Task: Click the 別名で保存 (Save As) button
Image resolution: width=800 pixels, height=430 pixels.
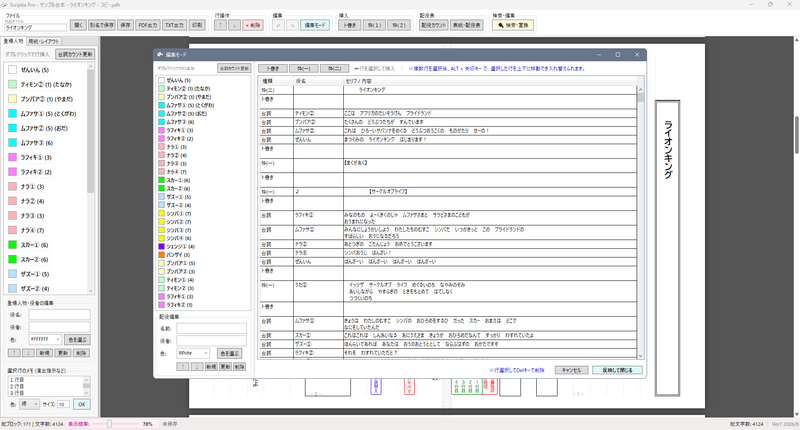Action: coord(102,25)
